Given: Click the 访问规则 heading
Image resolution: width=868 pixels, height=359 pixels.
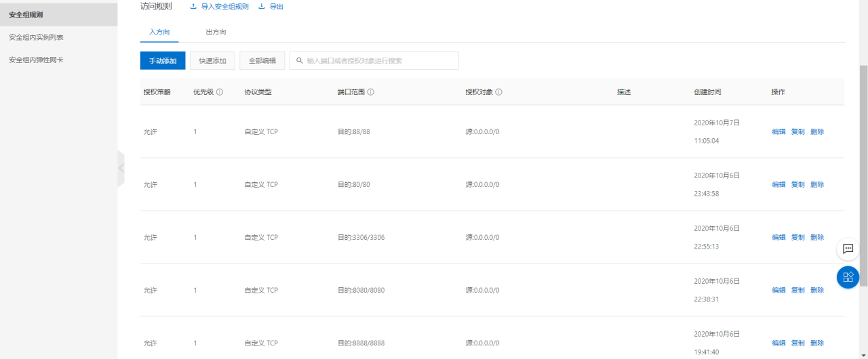Looking at the screenshot, I should 156,6.
